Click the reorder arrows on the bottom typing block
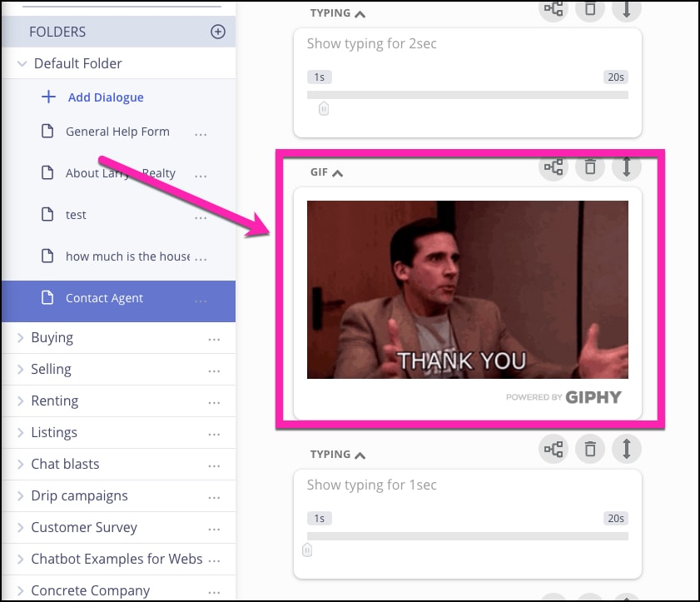The height and width of the screenshot is (602, 700). [627, 448]
